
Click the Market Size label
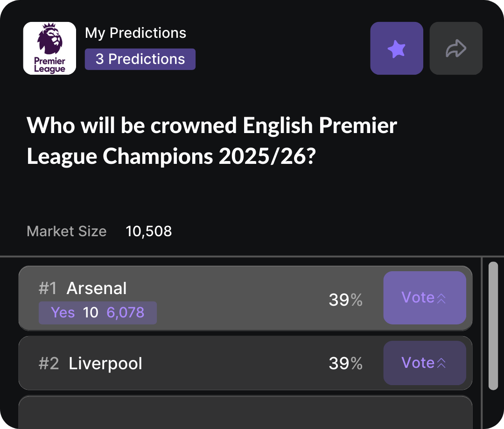coord(67,231)
